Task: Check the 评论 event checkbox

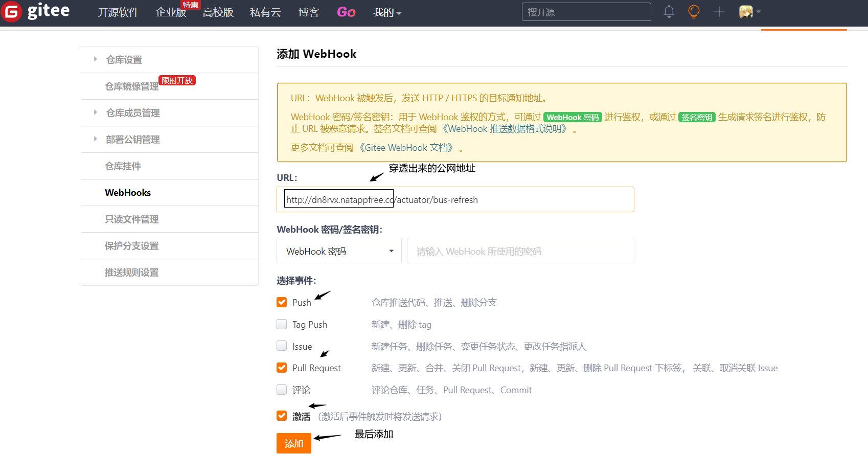Action: 282,390
